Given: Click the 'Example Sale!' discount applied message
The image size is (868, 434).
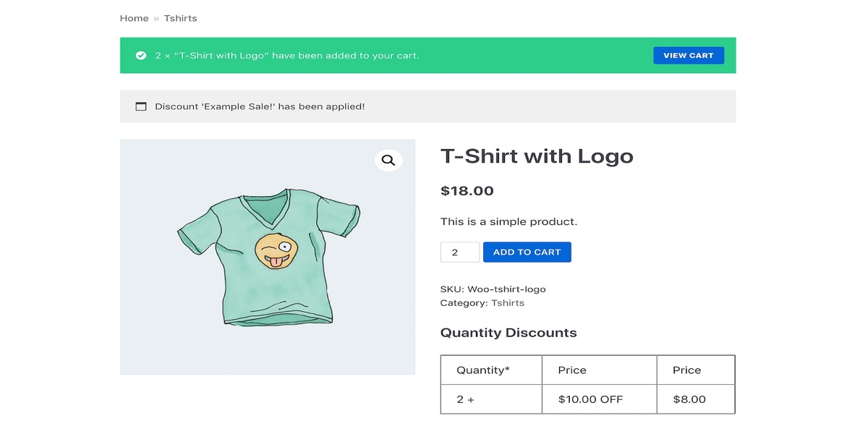Looking at the screenshot, I should (x=260, y=106).
